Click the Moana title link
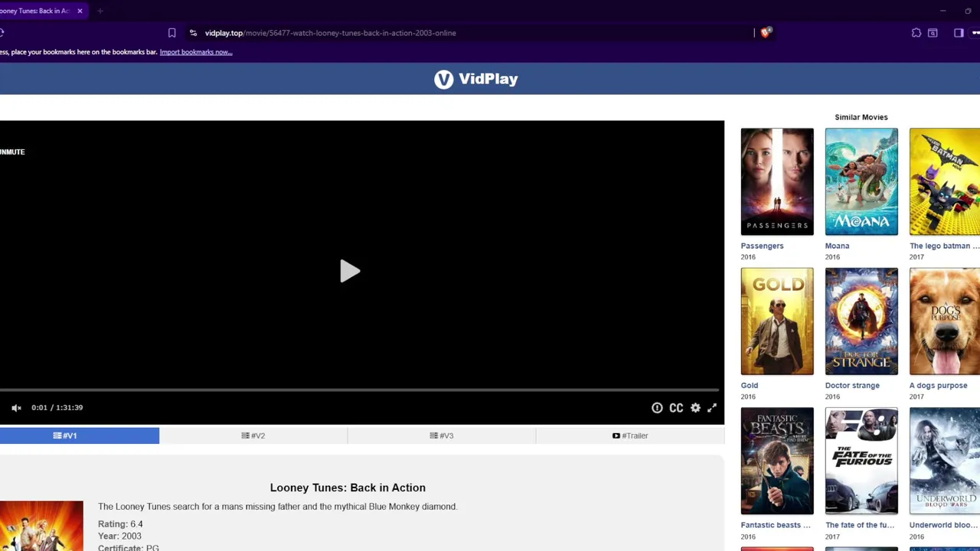Image resolution: width=980 pixels, height=551 pixels. coord(837,246)
